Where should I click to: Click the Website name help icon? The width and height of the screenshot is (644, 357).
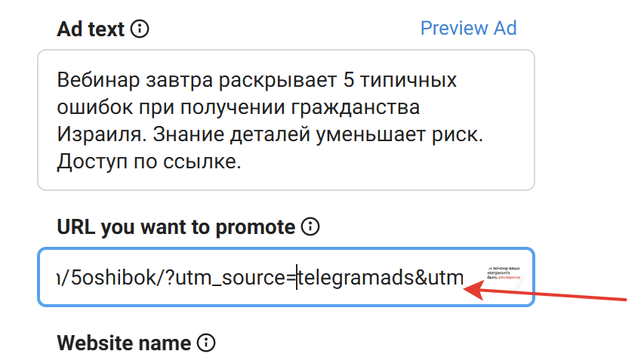point(205,343)
